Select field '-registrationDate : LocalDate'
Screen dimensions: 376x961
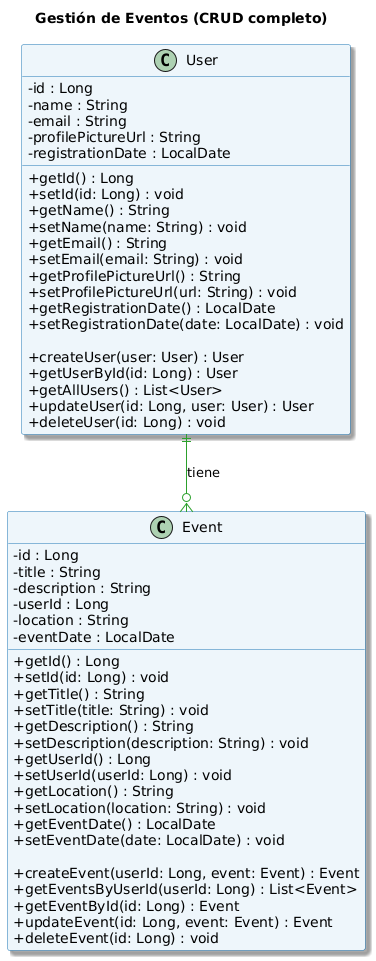click(x=129, y=153)
